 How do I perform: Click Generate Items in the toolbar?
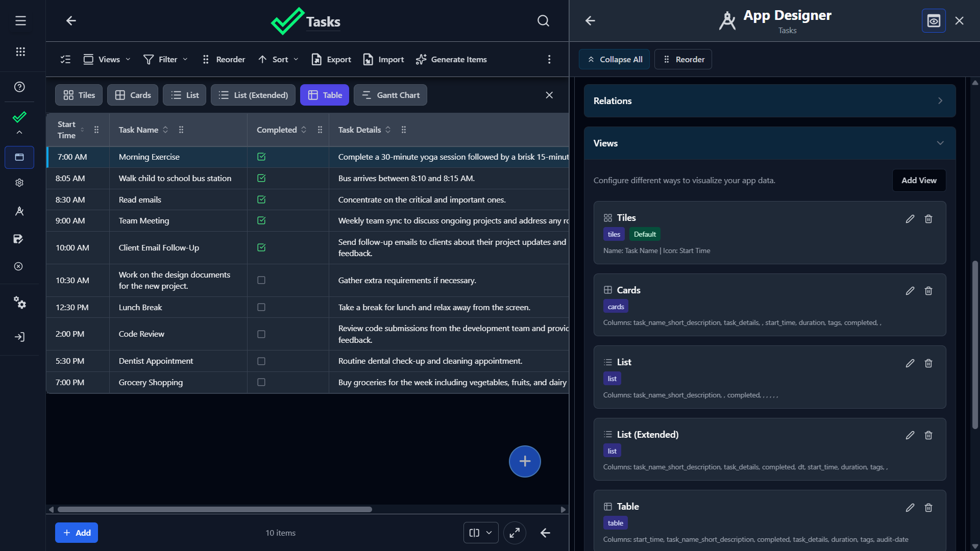451,59
